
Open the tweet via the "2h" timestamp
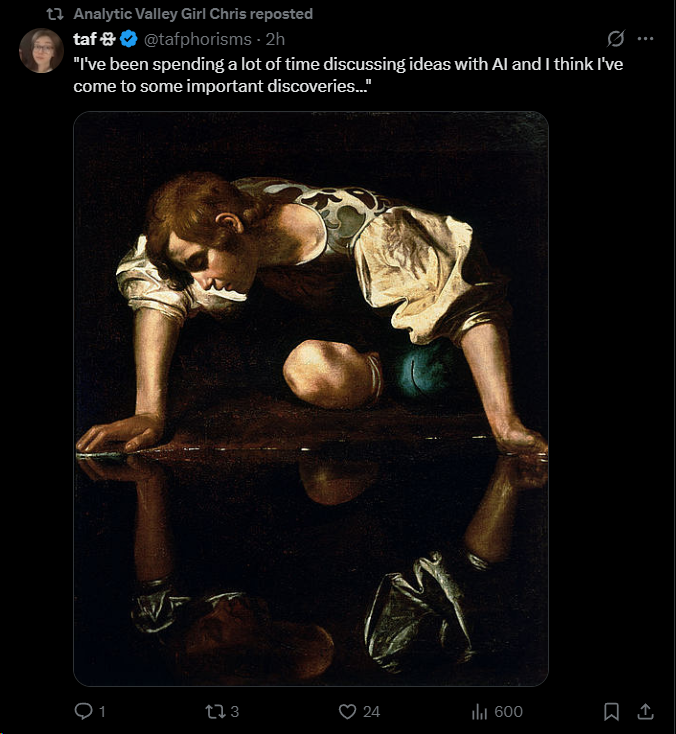point(275,40)
